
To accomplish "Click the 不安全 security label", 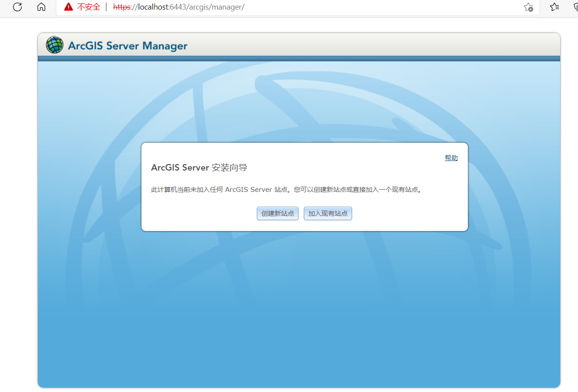I will pos(89,7).
